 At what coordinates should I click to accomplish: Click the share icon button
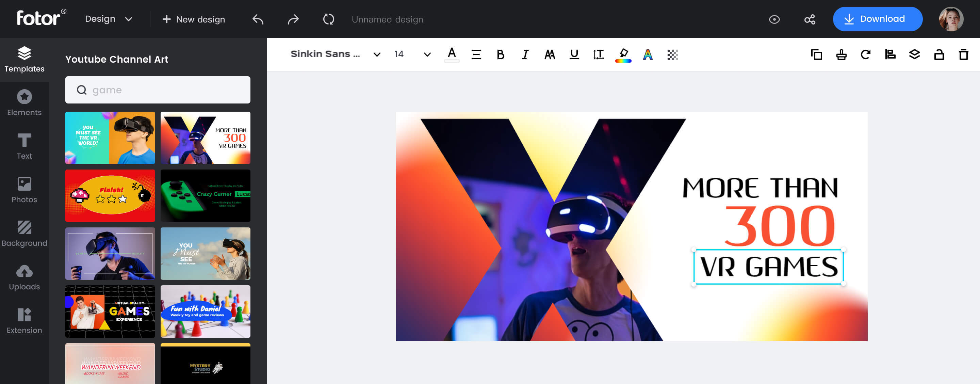810,19
